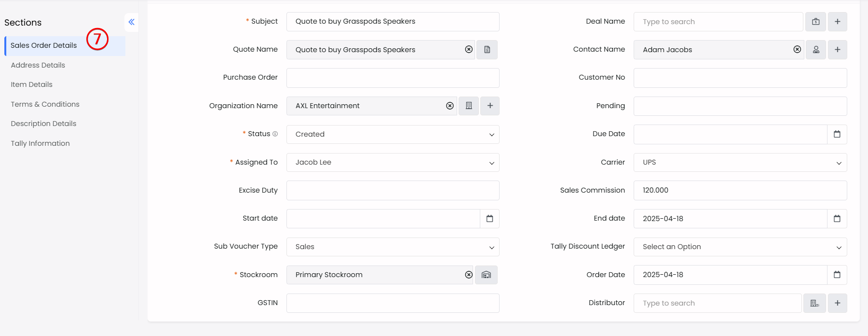868x336 pixels.
Task: Clear the Quote Name field value
Action: tap(468, 50)
